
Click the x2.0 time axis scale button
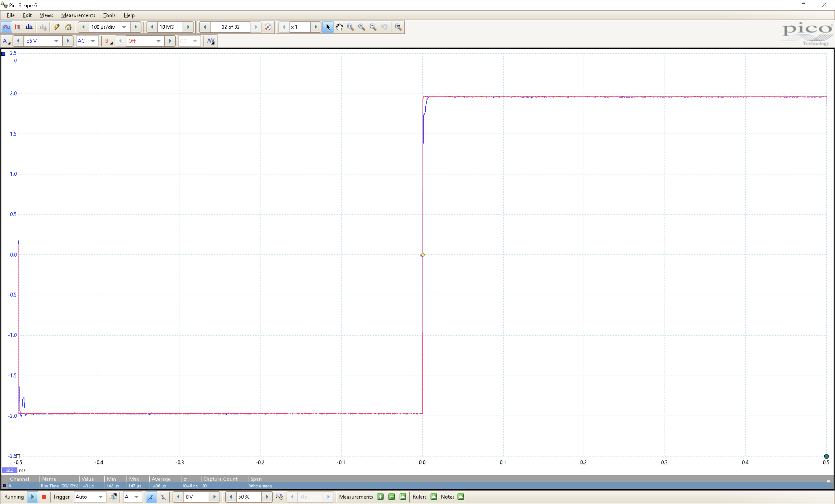click(10, 470)
